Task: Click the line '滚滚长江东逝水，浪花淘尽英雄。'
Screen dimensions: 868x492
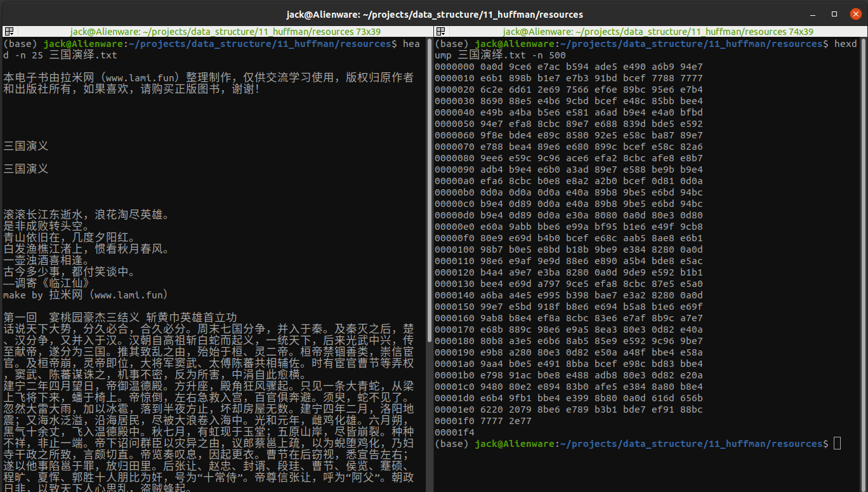Action: click(x=86, y=215)
